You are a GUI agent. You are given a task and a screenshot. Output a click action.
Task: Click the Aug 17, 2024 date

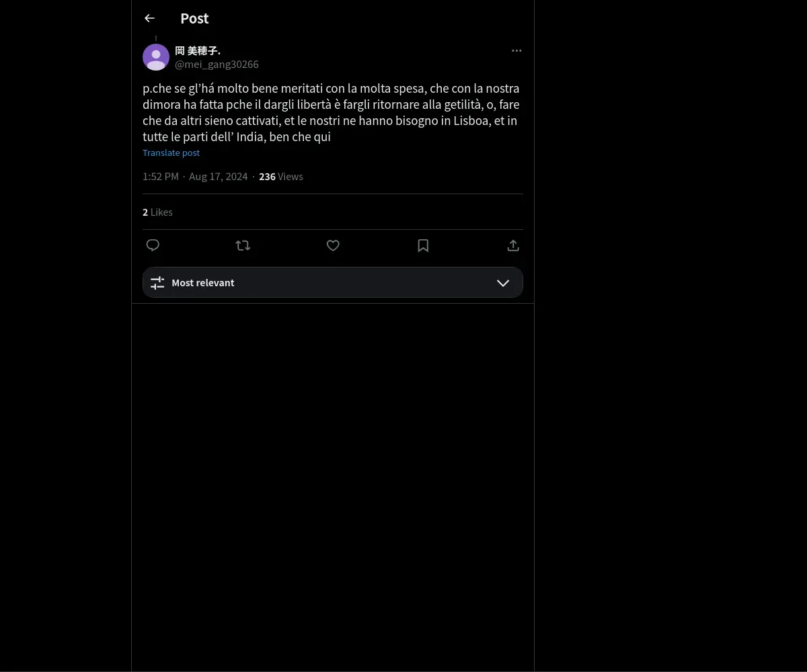click(x=219, y=176)
